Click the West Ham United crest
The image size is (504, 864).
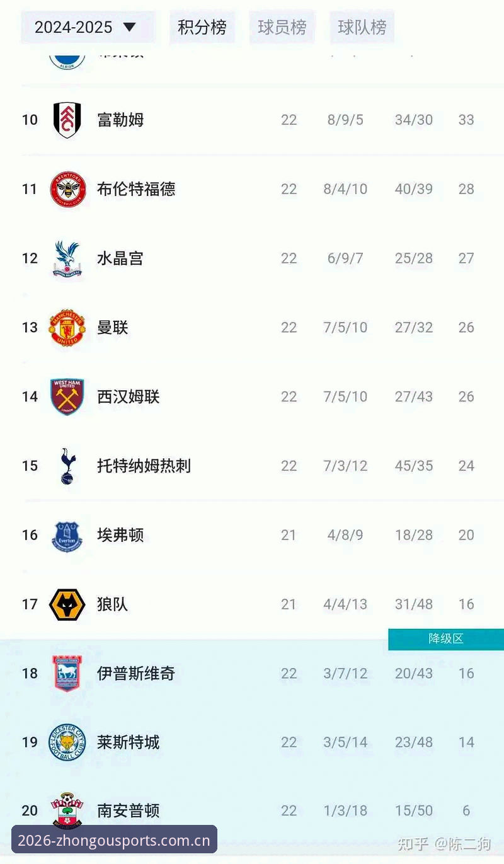67,396
